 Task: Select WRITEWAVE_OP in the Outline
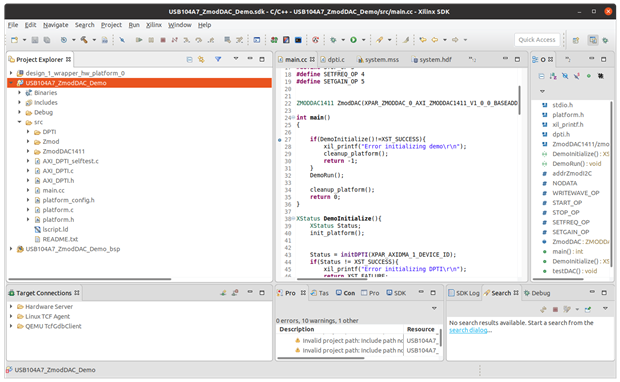[x=576, y=193]
